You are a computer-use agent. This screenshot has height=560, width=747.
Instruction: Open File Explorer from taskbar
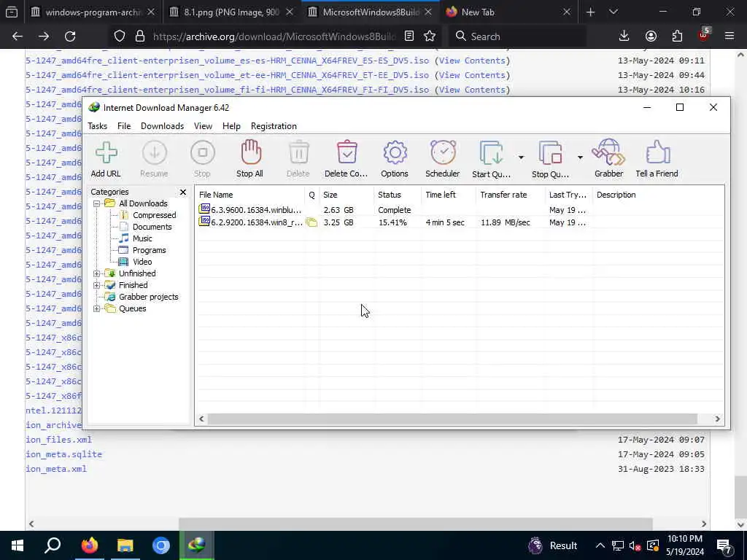pos(125,545)
